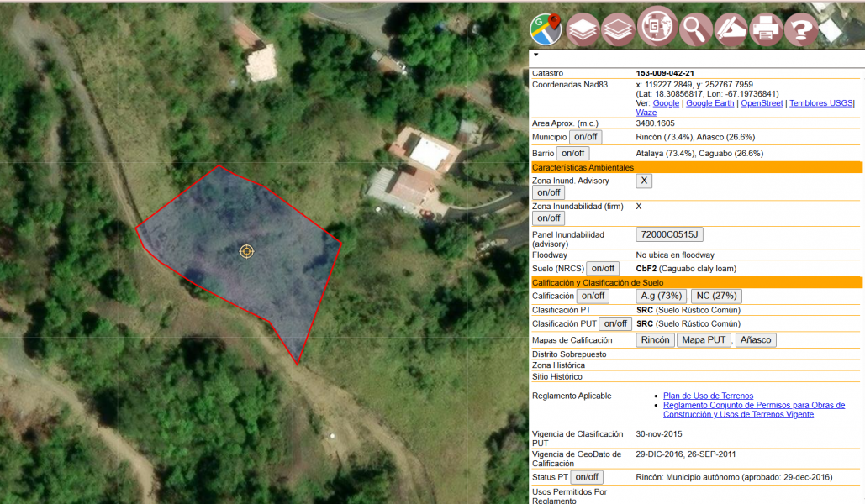Click the printer icon to print
This screenshot has width=865, height=504.
click(766, 29)
